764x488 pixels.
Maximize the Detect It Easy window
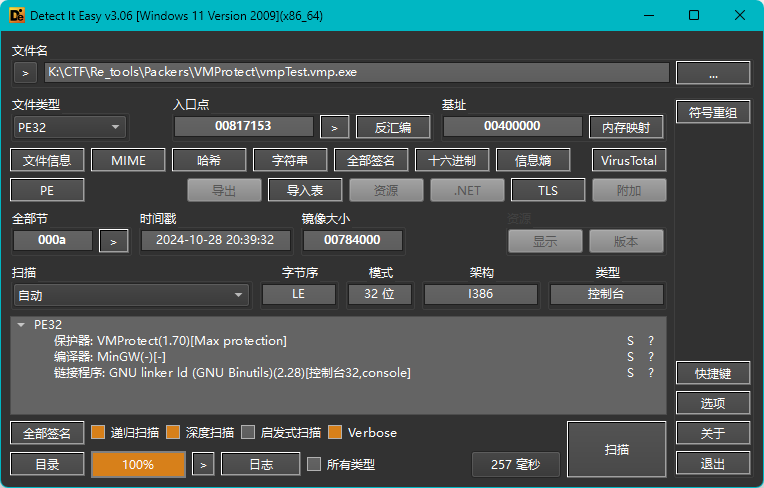(x=694, y=16)
